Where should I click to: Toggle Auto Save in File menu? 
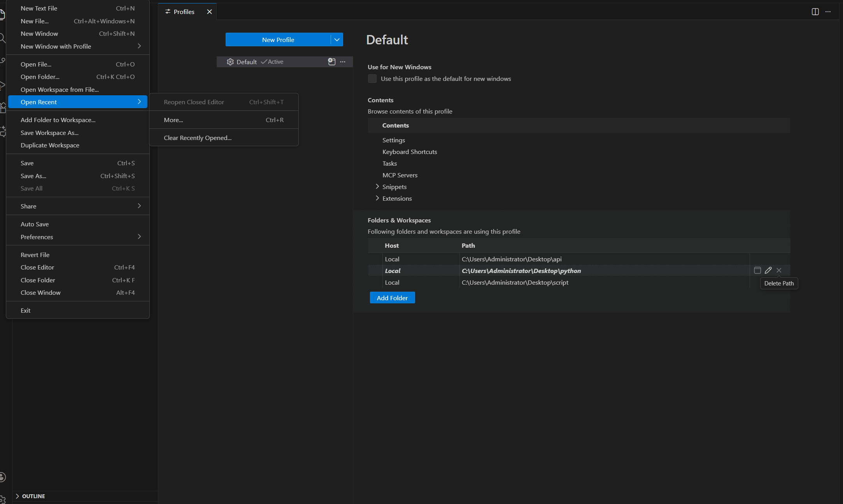[35, 224]
